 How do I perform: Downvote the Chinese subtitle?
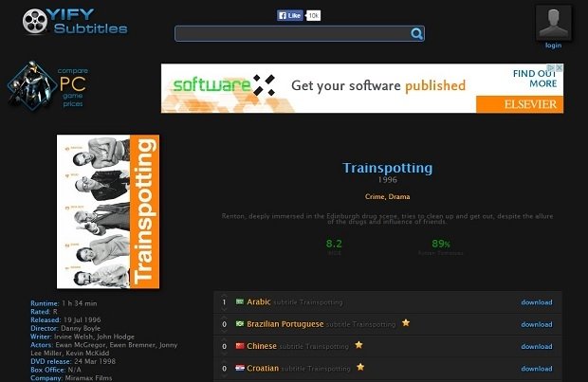(224, 354)
